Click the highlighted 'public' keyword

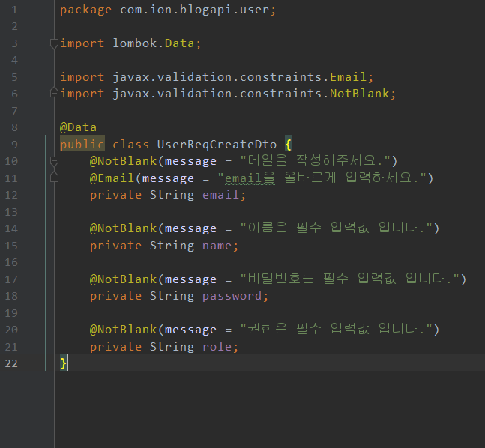click(82, 145)
